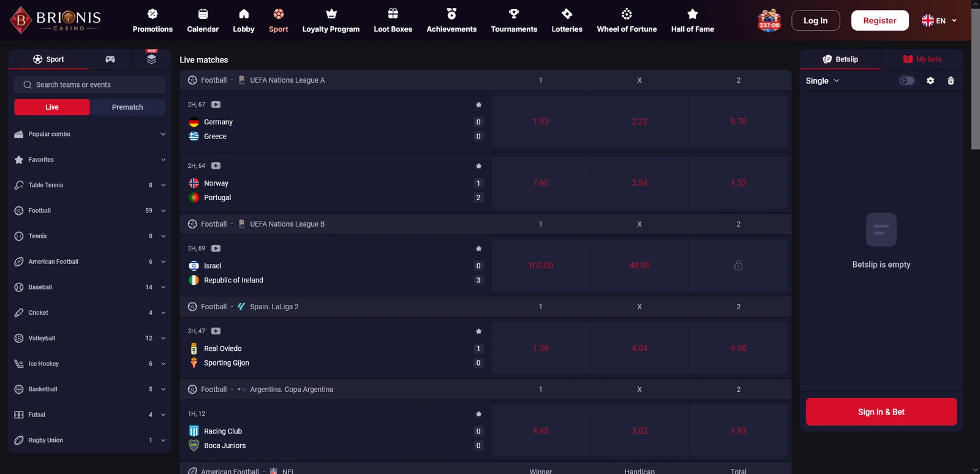Open betslip settings gear icon
Image resolution: width=980 pixels, height=474 pixels.
click(930, 81)
